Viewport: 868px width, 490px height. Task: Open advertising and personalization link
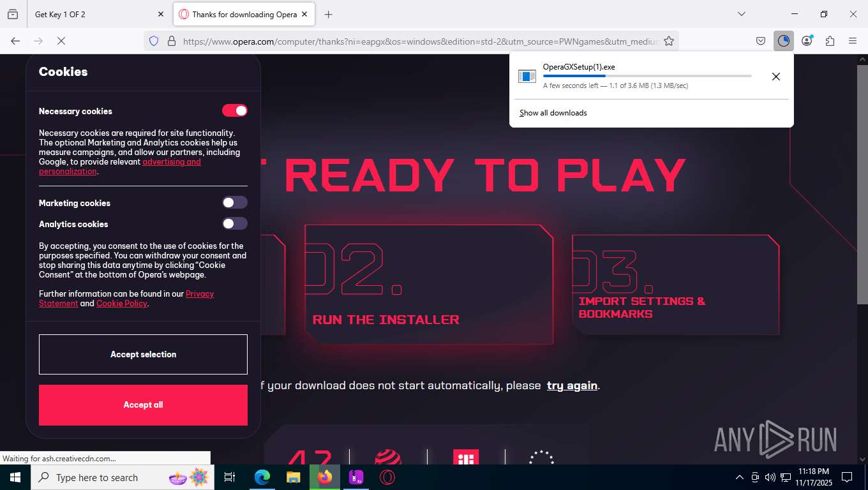(121, 167)
